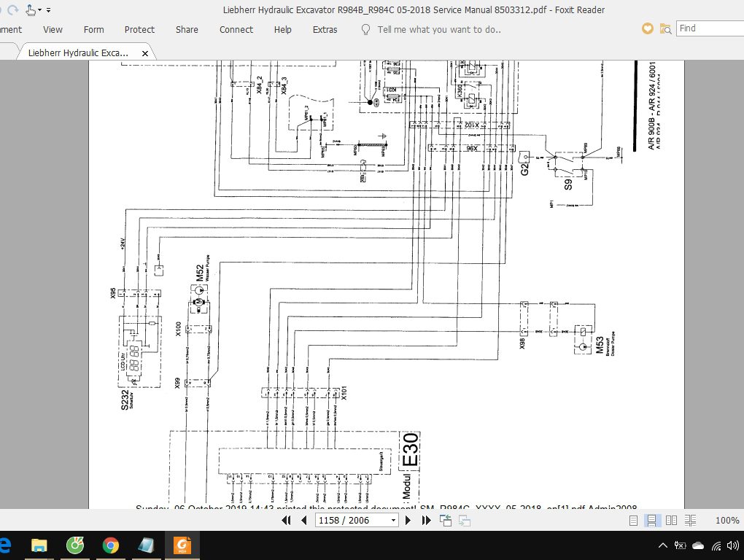Image resolution: width=744 pixels, height=560 pixels.
Task: Switch to single page view mode
Action: click(633, 521)
